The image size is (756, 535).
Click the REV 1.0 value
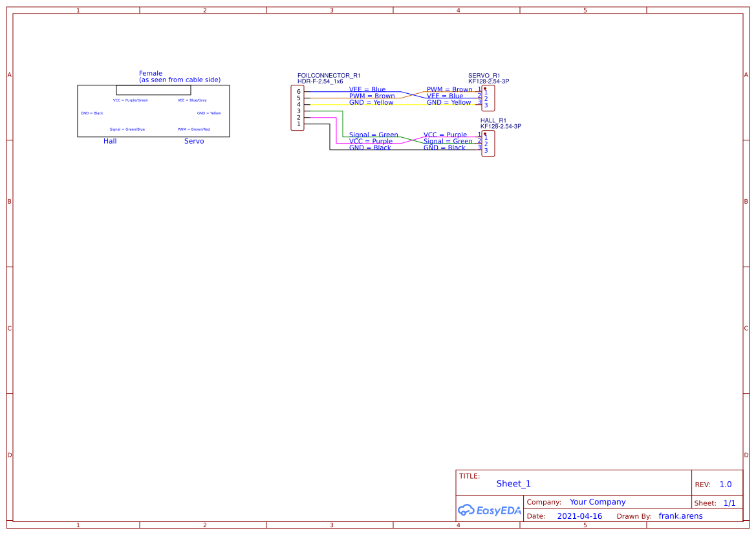[725, 484]
